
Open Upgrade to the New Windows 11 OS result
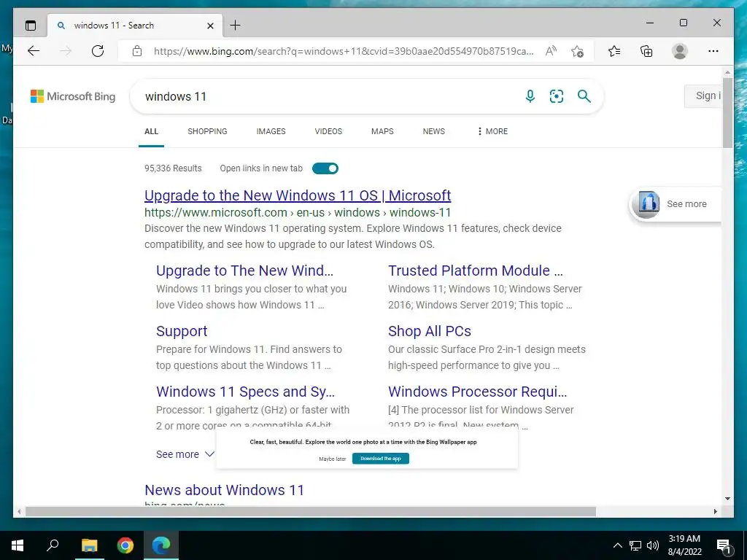point(298,195)
